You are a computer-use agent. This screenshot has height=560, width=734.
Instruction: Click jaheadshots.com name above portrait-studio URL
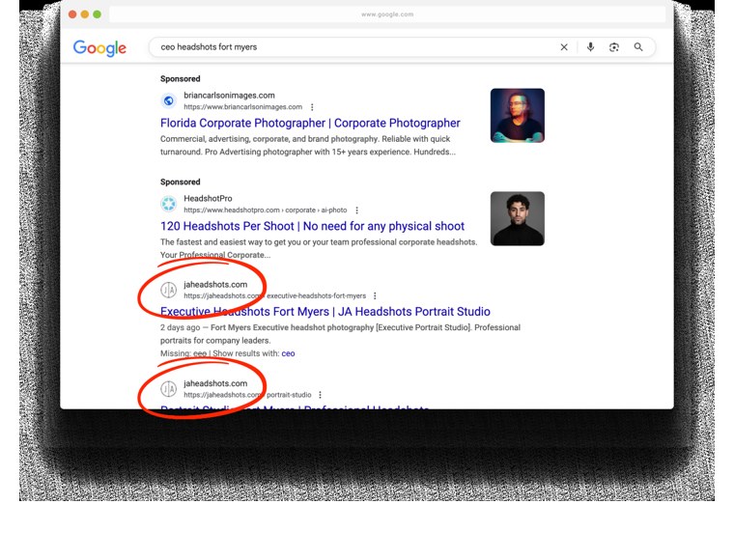(x=214, y=383)
